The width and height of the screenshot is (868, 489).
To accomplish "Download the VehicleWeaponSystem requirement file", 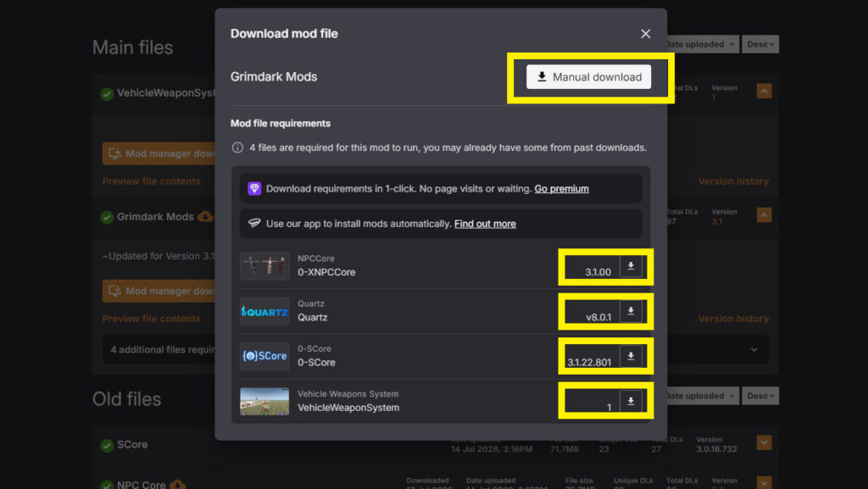I will coord(631,401).
